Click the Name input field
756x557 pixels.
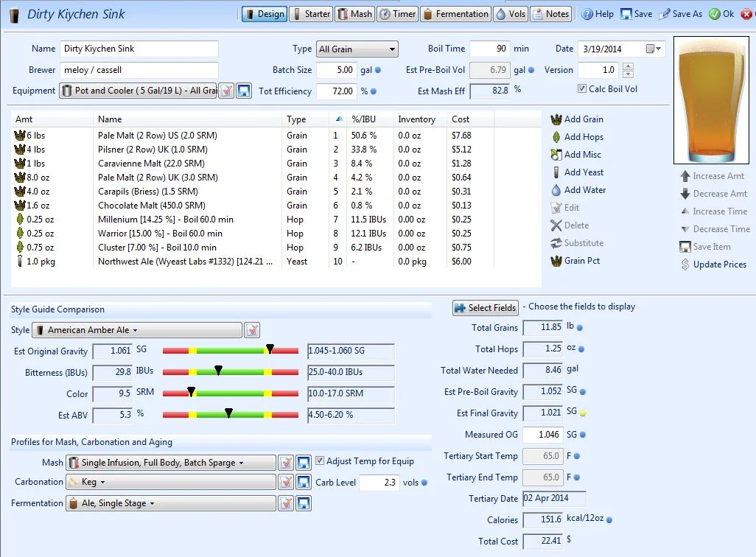point(139,49)
